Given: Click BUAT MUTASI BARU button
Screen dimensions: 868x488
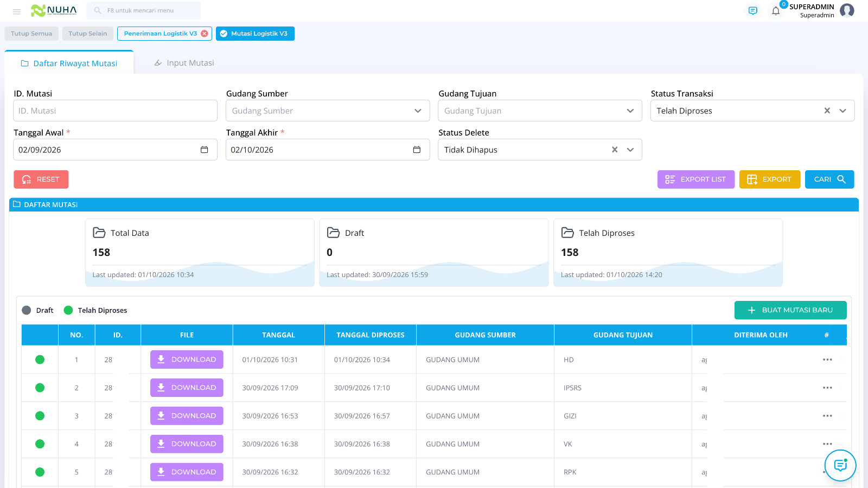Looking at the screenshot, I should click(790, 310).
